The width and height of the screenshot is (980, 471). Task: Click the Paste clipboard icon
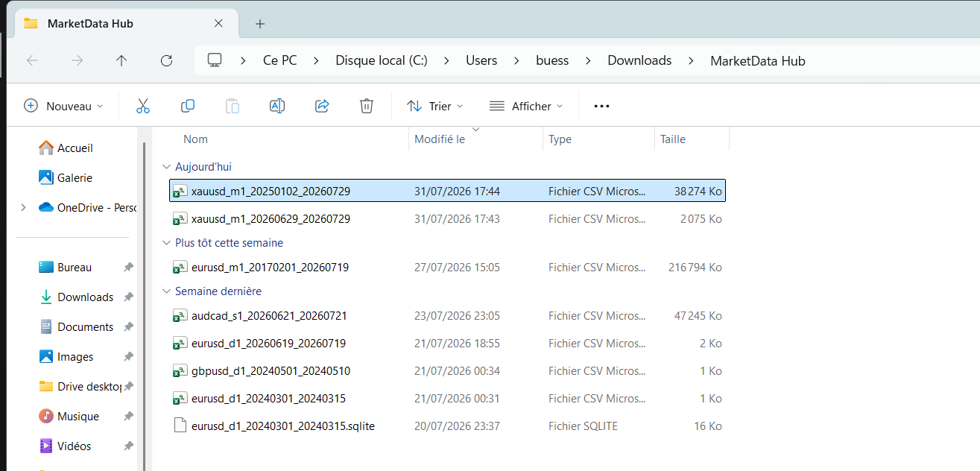click(233, 106)
